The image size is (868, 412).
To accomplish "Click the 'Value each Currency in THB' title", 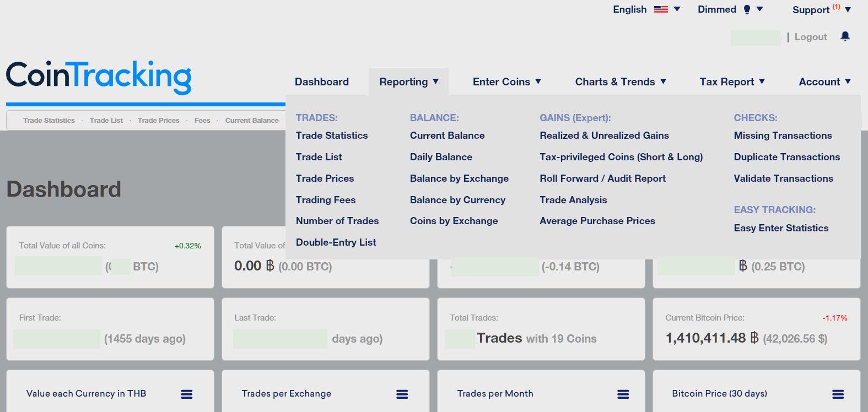I will pos(87,394).
